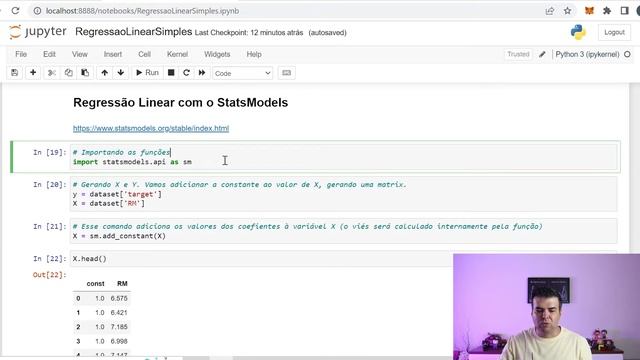Open the Edit menu

tap(49, 54)
